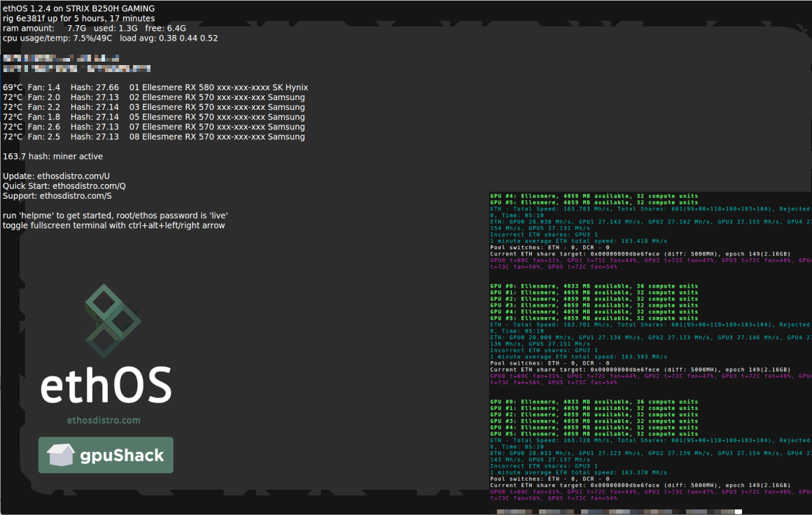Select row '07 Ellesmere RX 570 Samsung'
The height and width of the screenshot is (515, 812).
click(154, 127)
